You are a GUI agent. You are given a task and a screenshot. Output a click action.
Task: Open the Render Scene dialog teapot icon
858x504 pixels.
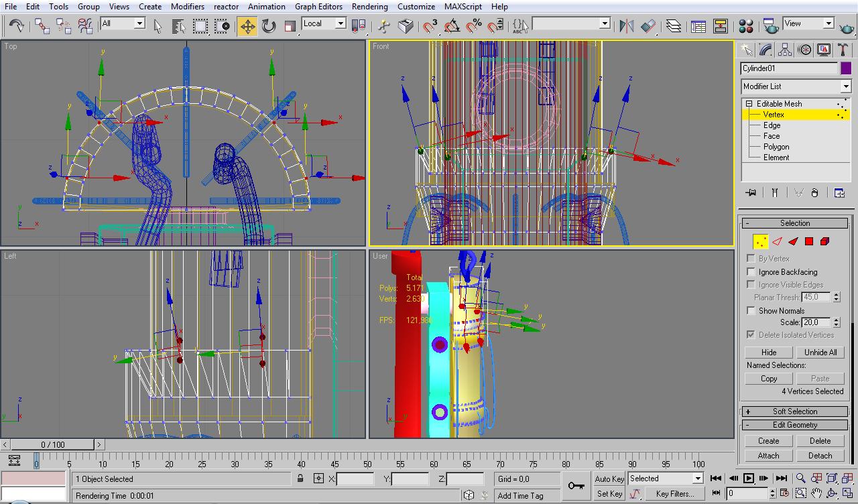[x=771, y=26]
